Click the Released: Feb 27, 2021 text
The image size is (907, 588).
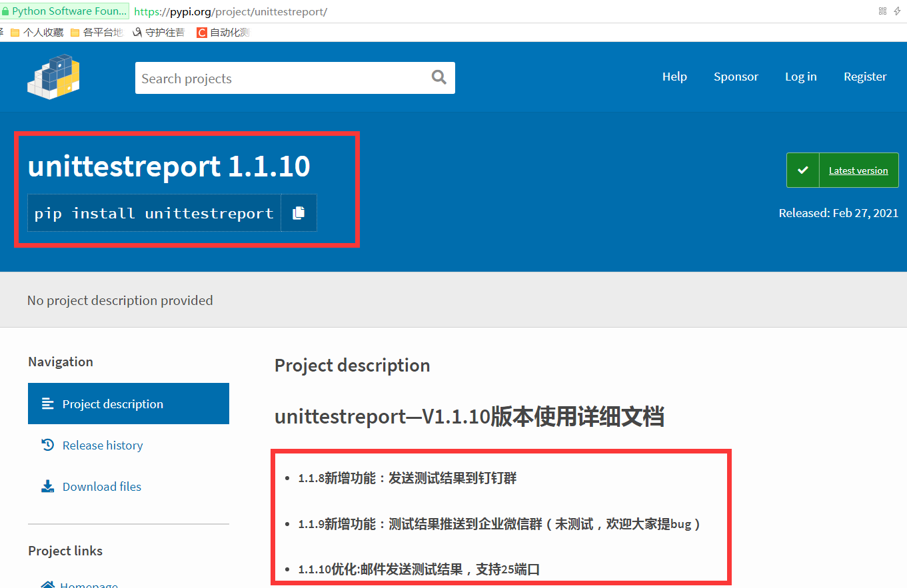point(838,213)
